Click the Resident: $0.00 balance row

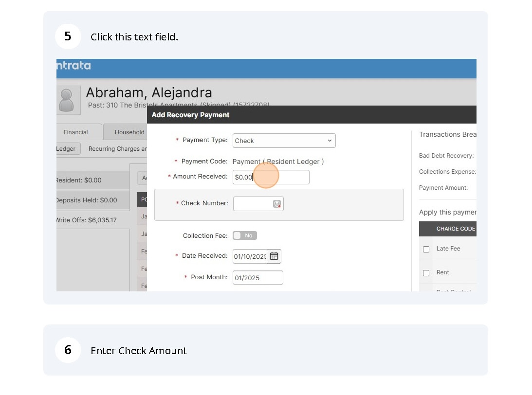[x=93, y=180]
